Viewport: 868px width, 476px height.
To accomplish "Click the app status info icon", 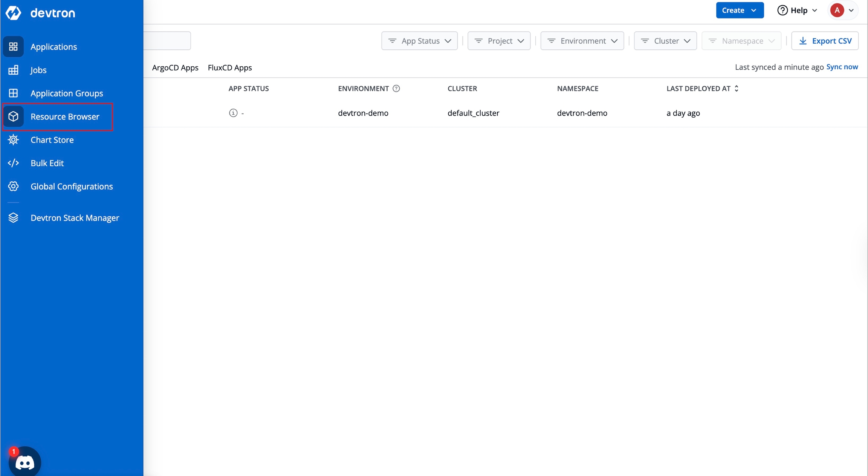I will click(233, 113).
